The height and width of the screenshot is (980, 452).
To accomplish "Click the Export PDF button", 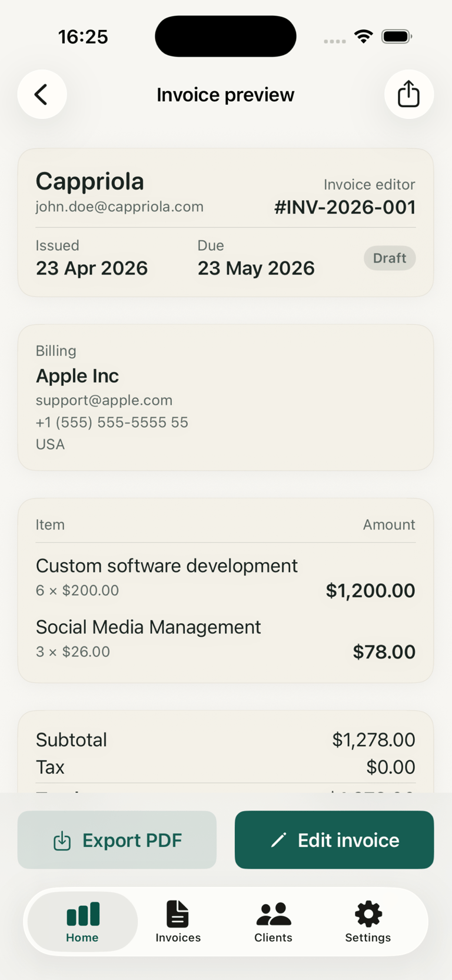I will tap(117, 840).
